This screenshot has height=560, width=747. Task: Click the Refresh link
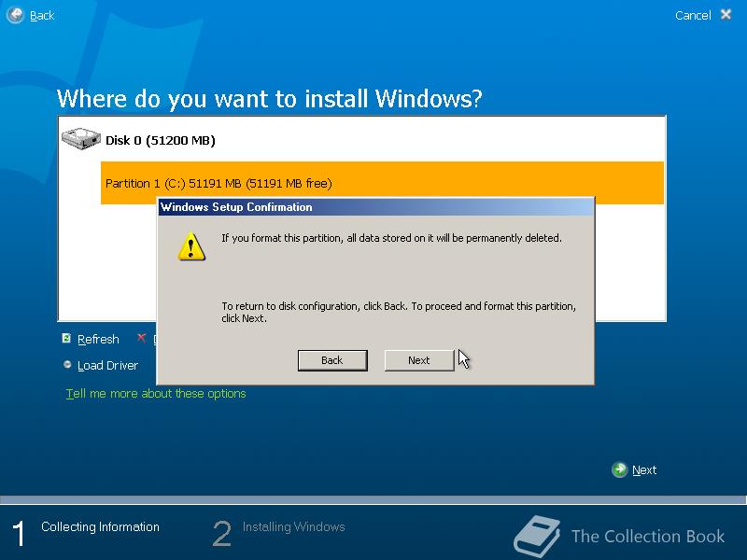[x=98, y=340]
